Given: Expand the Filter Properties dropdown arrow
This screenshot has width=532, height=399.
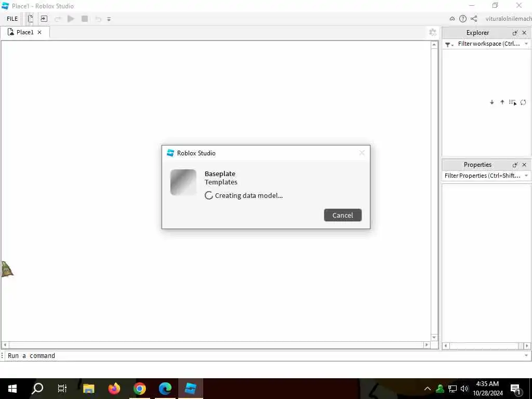Looking at the screenshot, I should 526,176.
